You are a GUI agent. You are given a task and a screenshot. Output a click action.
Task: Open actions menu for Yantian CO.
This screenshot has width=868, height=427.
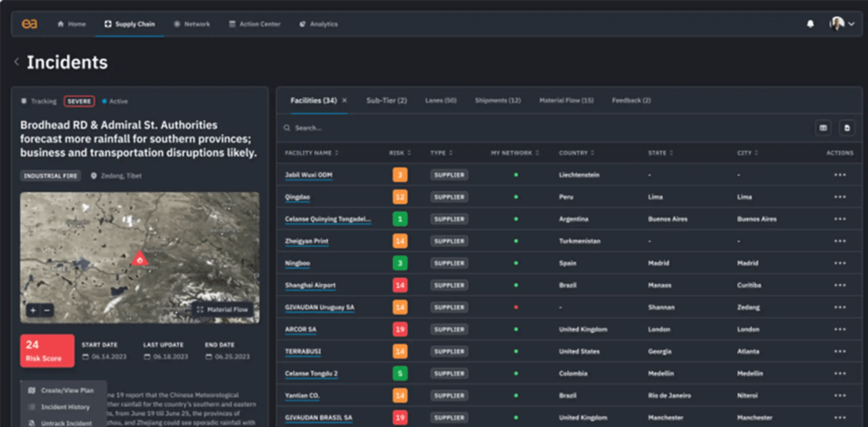pos(840,396)
